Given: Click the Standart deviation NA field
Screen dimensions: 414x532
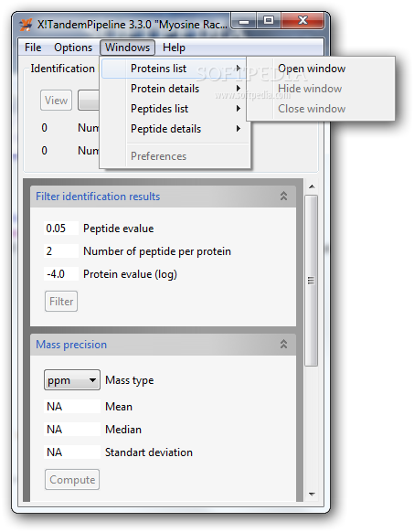Looking at the screenshot, I should click(x=72, y=452).
